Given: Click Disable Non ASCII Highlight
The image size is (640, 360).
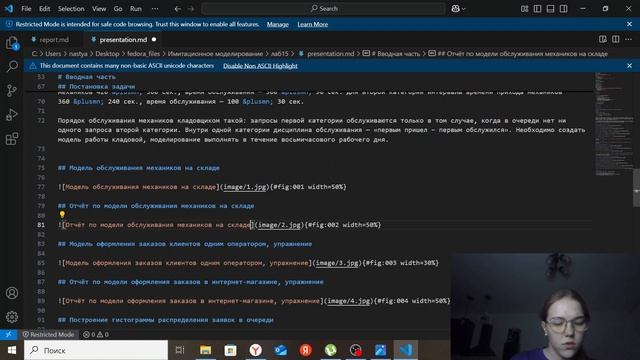Looking at the screenshot, I should point(260,66).
